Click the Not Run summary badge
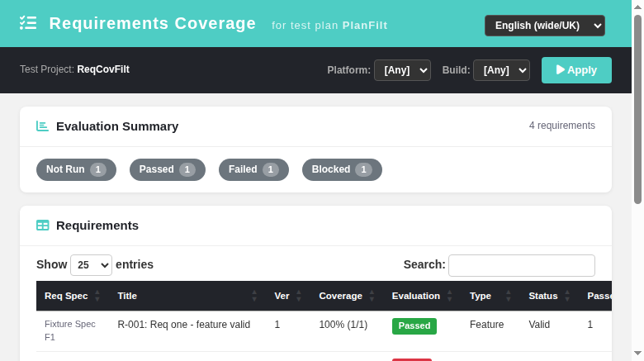The width and height of the screenshot is (644, 361). (x=77, y=169)
